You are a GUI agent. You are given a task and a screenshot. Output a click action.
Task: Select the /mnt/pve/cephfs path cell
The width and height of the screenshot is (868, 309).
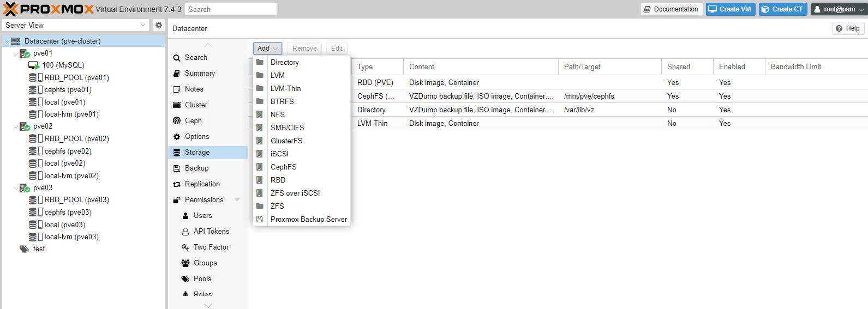coord(610,96)
